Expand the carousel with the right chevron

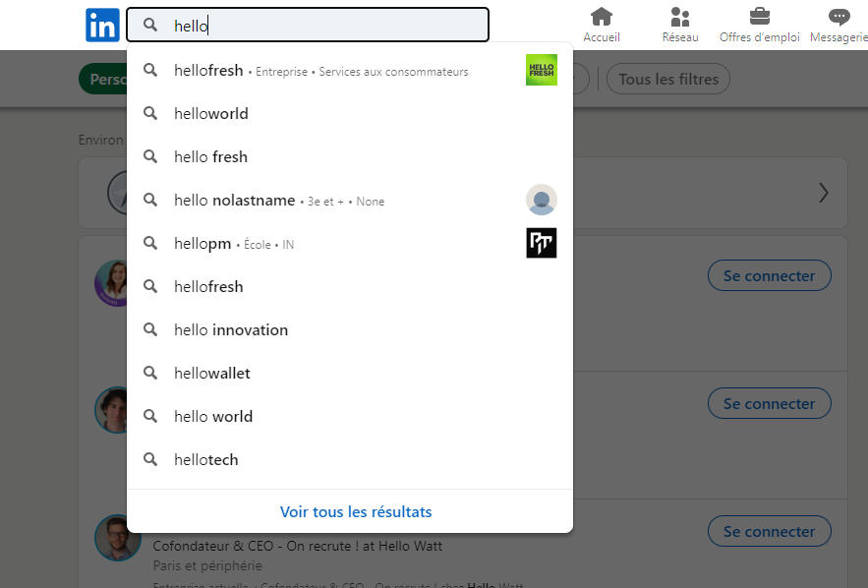pyautogui.click(x=824, y=193)
